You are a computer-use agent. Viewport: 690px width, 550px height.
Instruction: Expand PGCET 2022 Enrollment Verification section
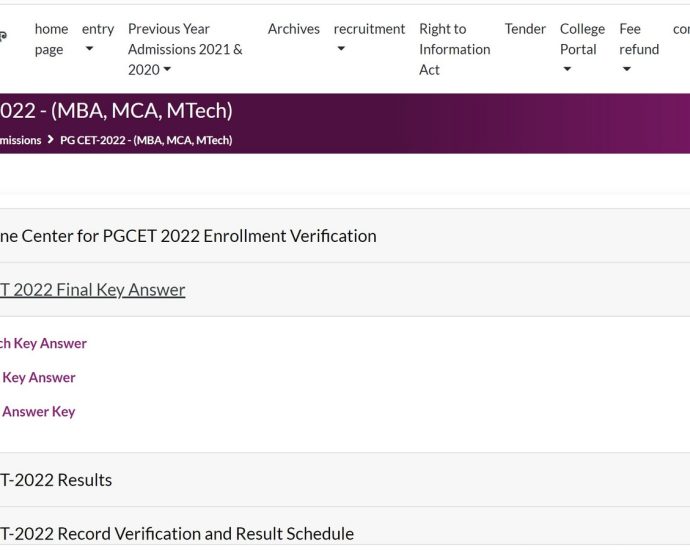[188, 236]
